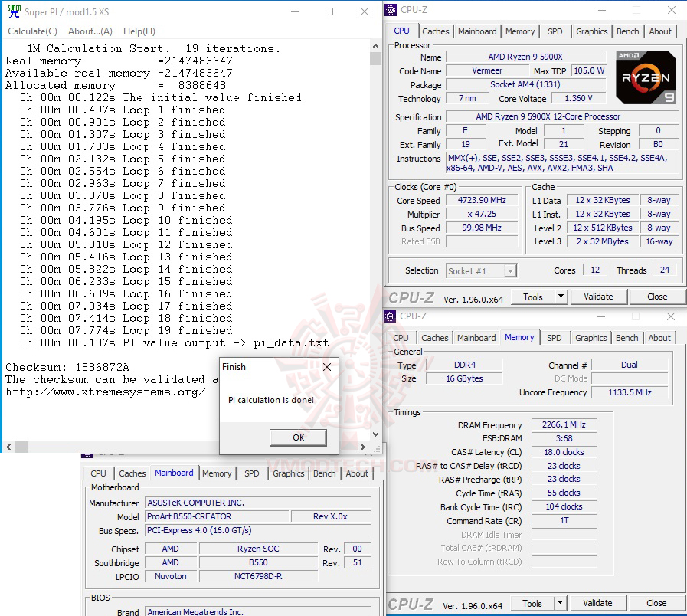Screen dimensions: 687x616
Task: Expand the Tools dropdown in the bottom CPU-Z window
Action: tap(559, 603)
